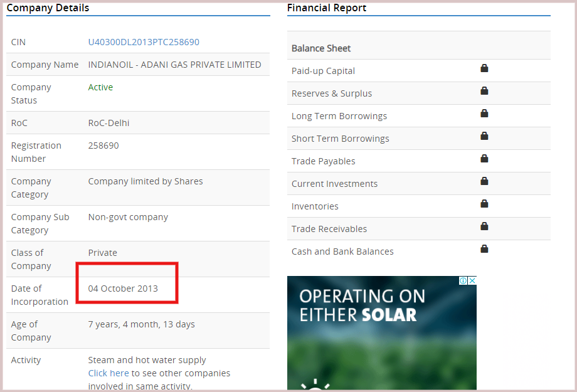577x392 pixels.
Task: Click the 'Financial Report' section heading
Action: [327, 8]
